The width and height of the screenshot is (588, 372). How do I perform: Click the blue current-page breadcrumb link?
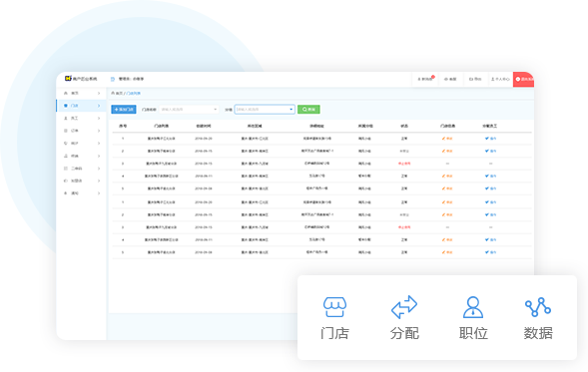(133, 93)
